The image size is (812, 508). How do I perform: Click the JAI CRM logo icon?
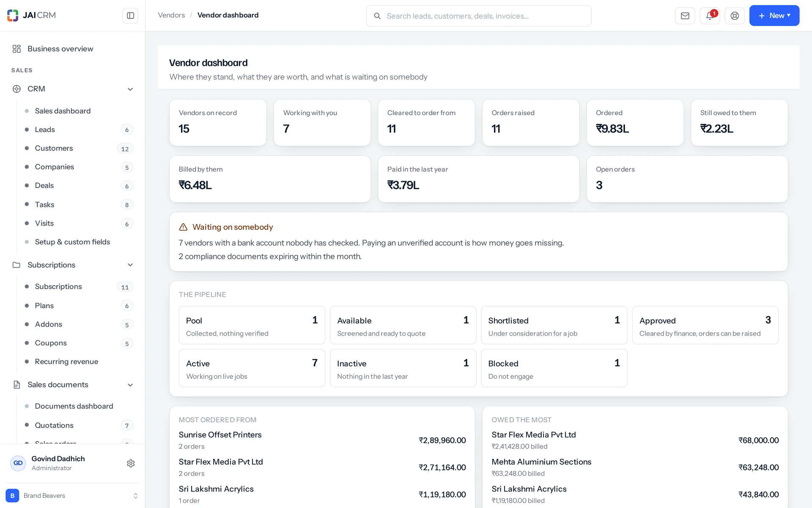(13, 15)
